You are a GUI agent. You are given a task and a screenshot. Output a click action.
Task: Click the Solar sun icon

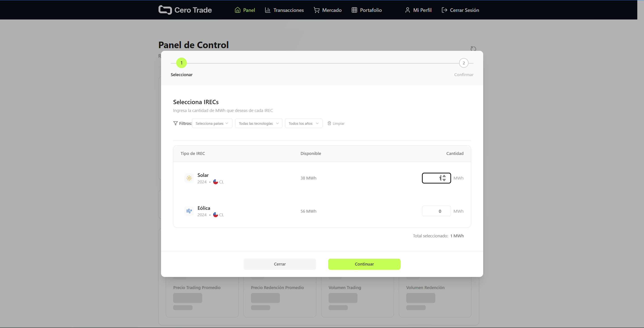point(189,178)
